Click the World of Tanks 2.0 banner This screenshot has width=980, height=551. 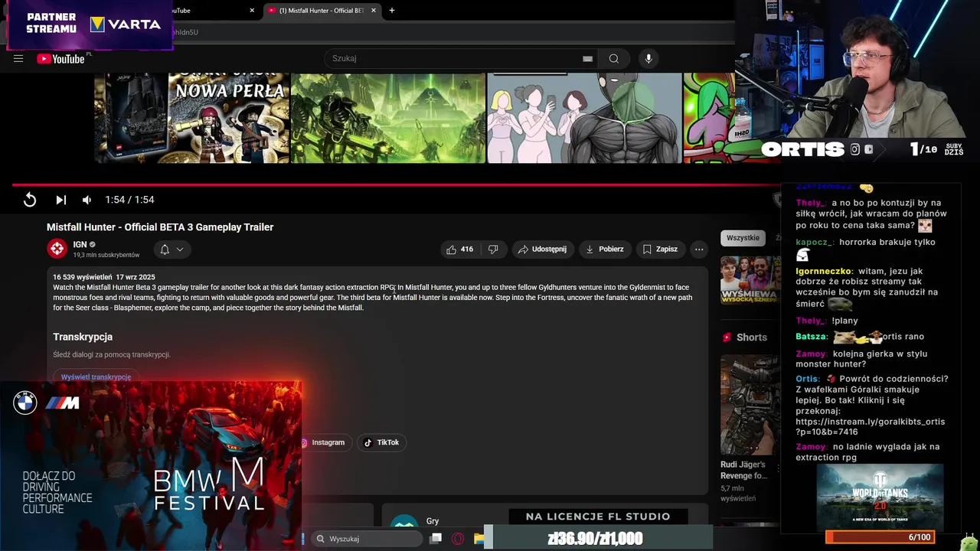(880, 496)
